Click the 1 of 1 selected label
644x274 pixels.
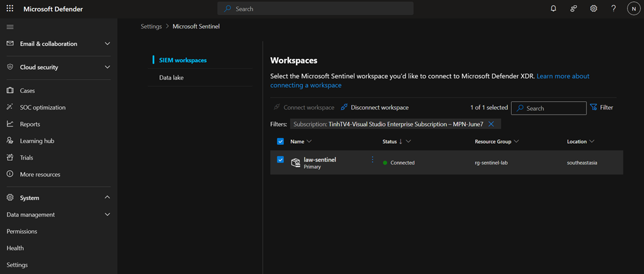click(489, 108)
